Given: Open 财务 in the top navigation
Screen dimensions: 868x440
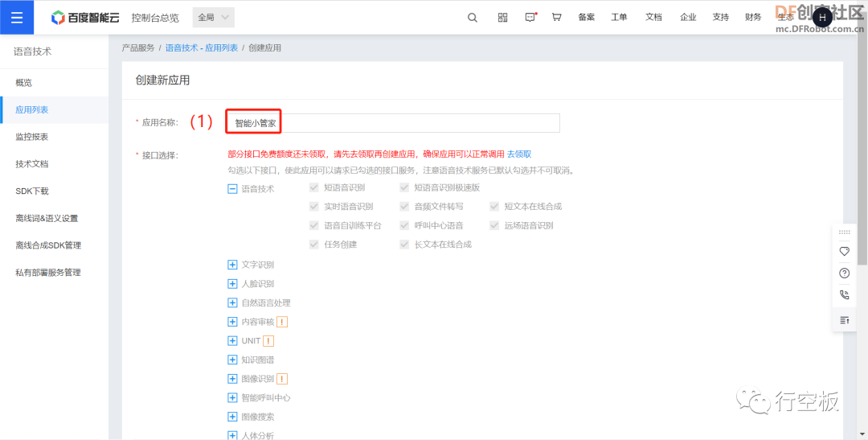Looking at the screenshot, I should pyautogui.click(x=753, y=17).
